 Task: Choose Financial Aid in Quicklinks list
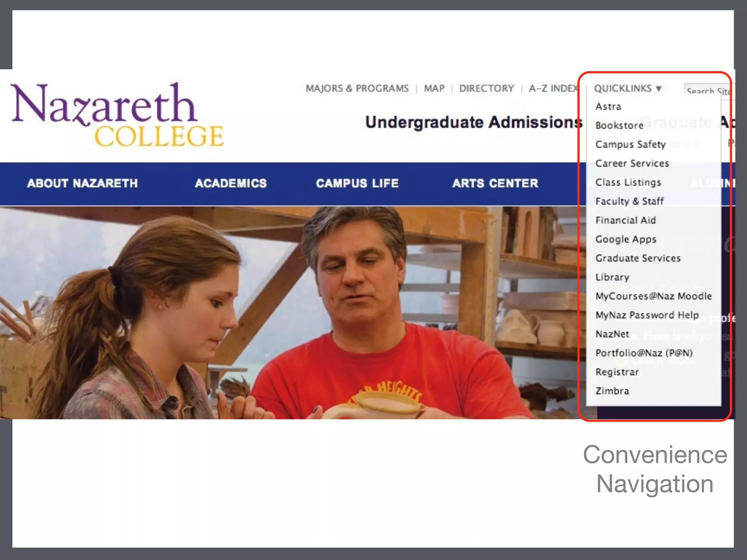coord(626,220)
